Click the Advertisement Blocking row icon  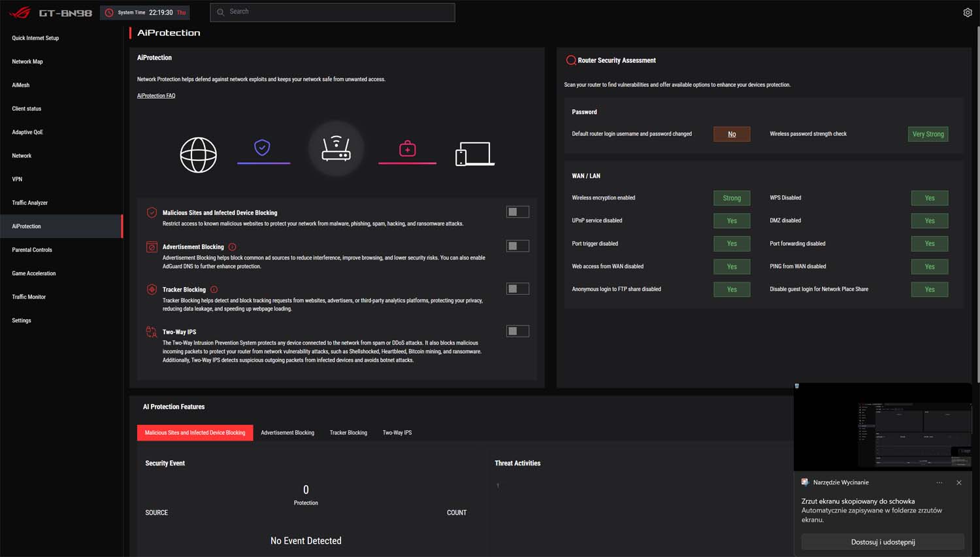pyautogui.click(x=152, y=247)
